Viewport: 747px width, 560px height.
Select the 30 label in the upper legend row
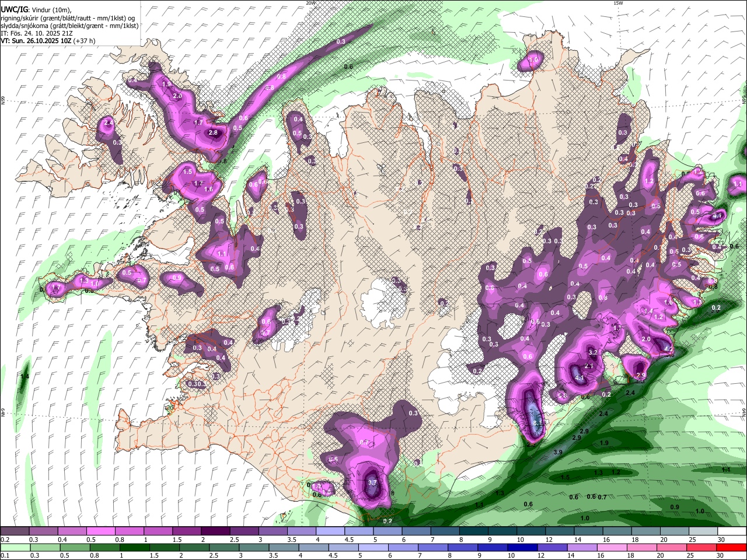pyautogui.click(x=721, y=540)
